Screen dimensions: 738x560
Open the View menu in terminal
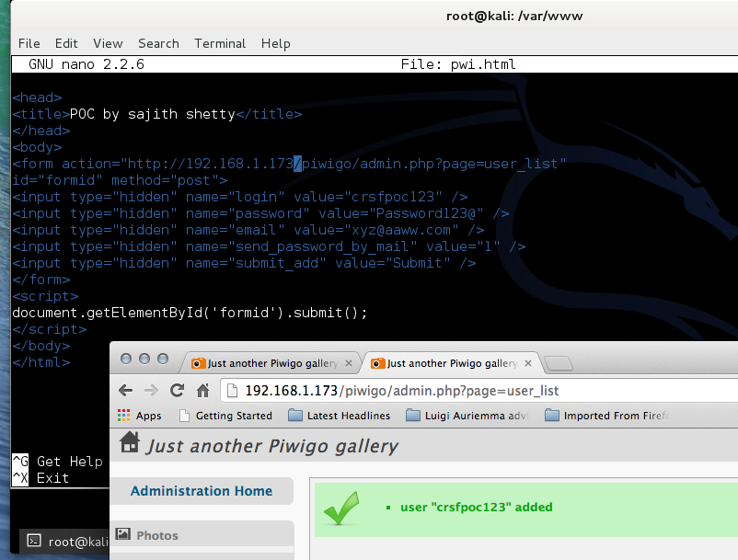[108, 44]
